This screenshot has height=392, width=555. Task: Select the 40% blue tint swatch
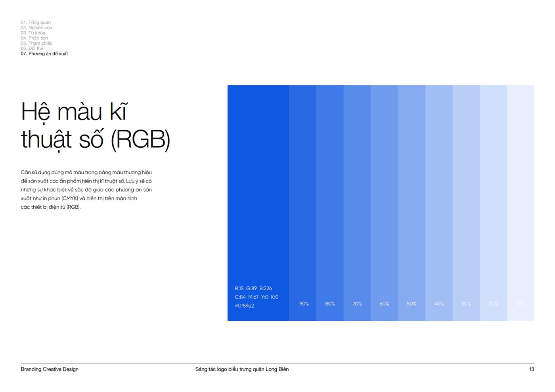click(x=439, y=203)
